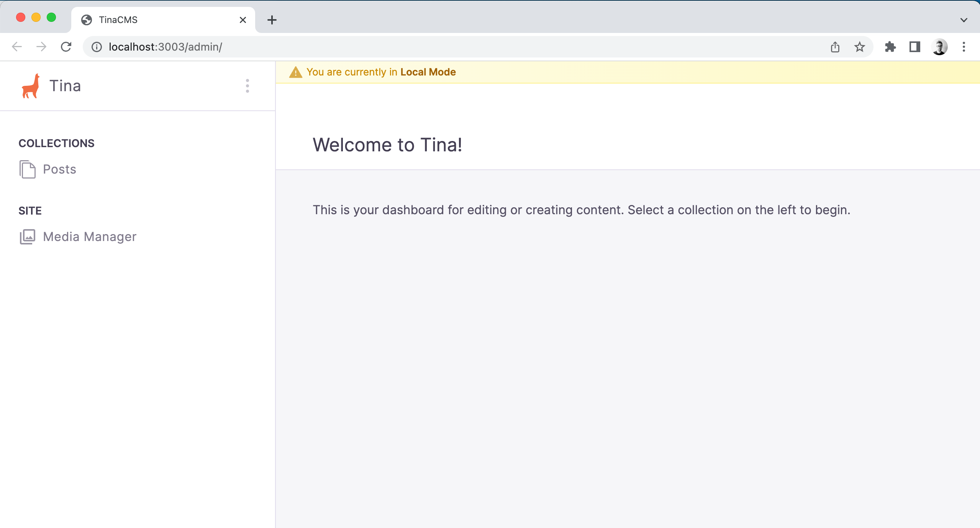Image resolution: width=980 pixels, height=528 pixels.
Task: Open the Chrome three-dot menu
Action: pos(964,47)
